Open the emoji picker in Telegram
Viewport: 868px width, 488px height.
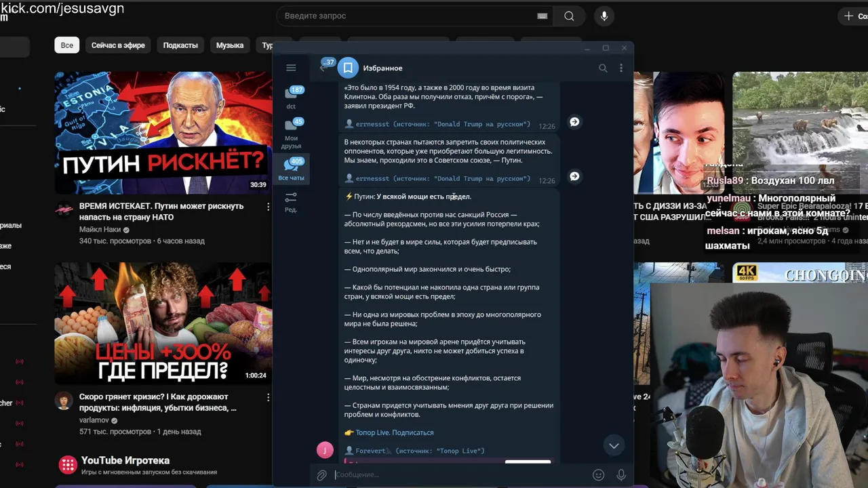598,475
